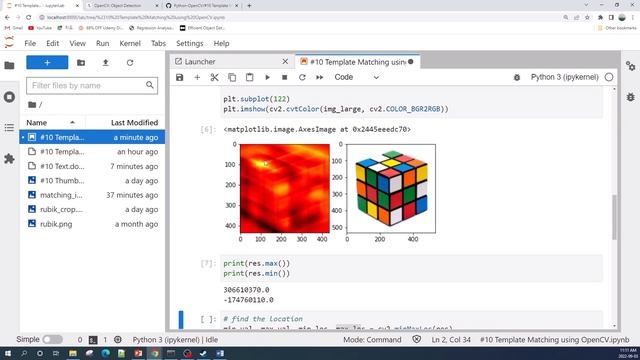640x360 pixels.
Task: Select the #10 Templa file modified an hour ago
Action: pos(92,151)
